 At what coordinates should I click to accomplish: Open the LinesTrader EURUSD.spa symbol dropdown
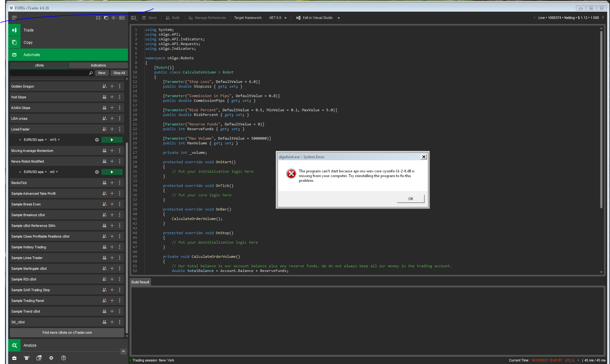point(35,140)
